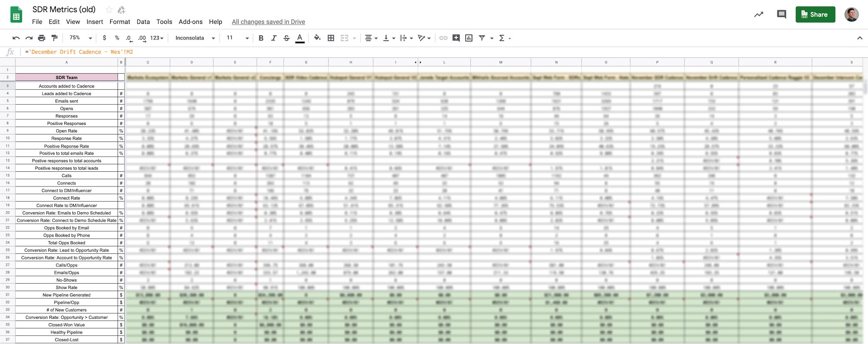Screen dimensions: 868x344
Task: Open the horizontal align dropdown
Action: pyautogui.click(x=371, y=38)
